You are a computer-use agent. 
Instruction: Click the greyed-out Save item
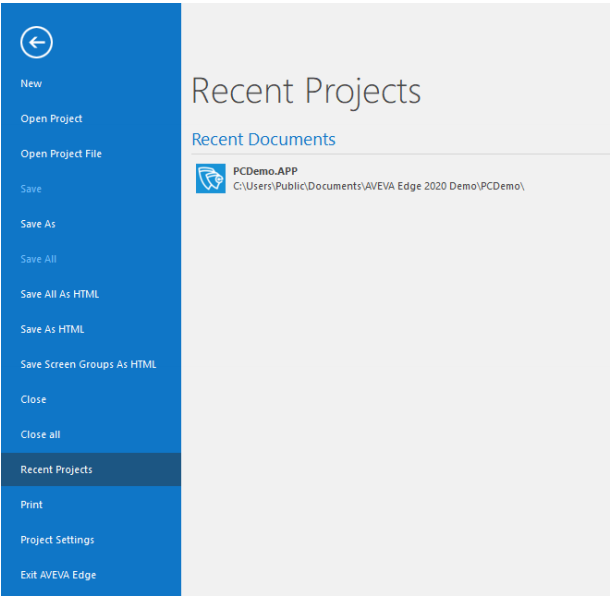point(31,189)
